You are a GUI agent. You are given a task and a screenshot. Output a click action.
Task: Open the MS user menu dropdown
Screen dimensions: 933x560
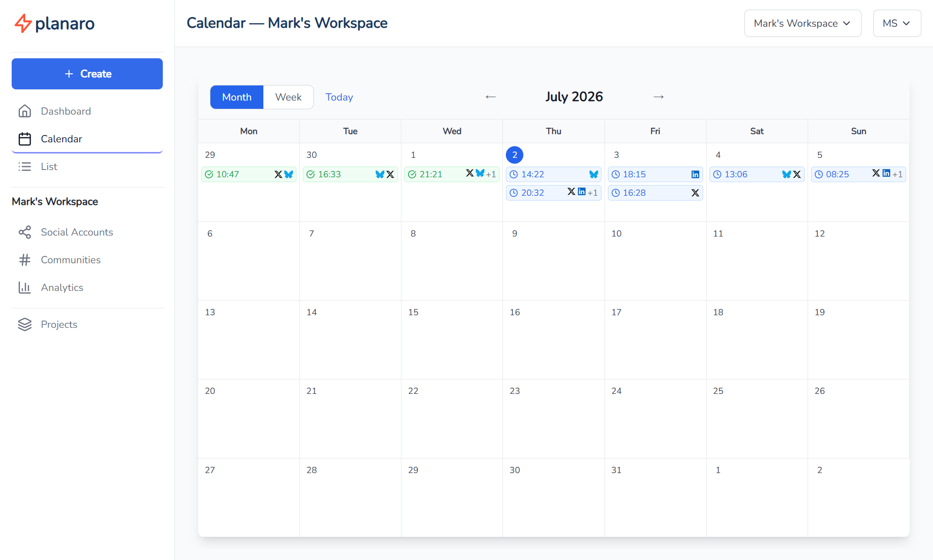tap(897, 23)
